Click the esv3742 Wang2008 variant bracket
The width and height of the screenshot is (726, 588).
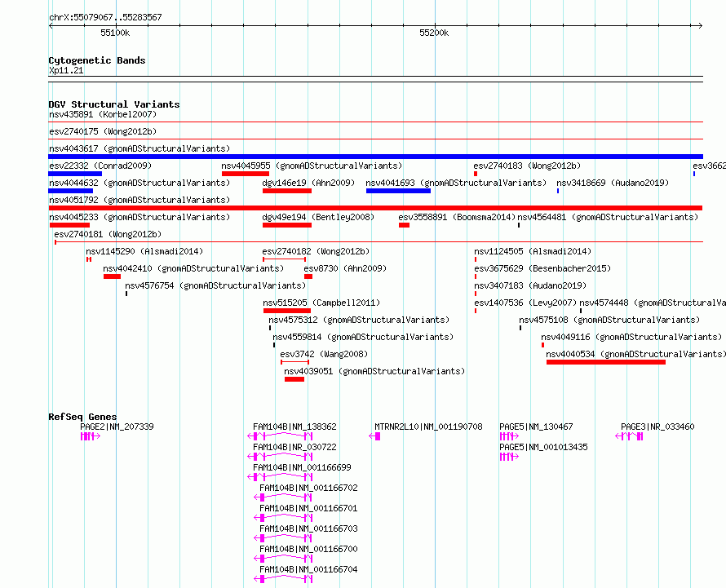(x=294, y=362)
